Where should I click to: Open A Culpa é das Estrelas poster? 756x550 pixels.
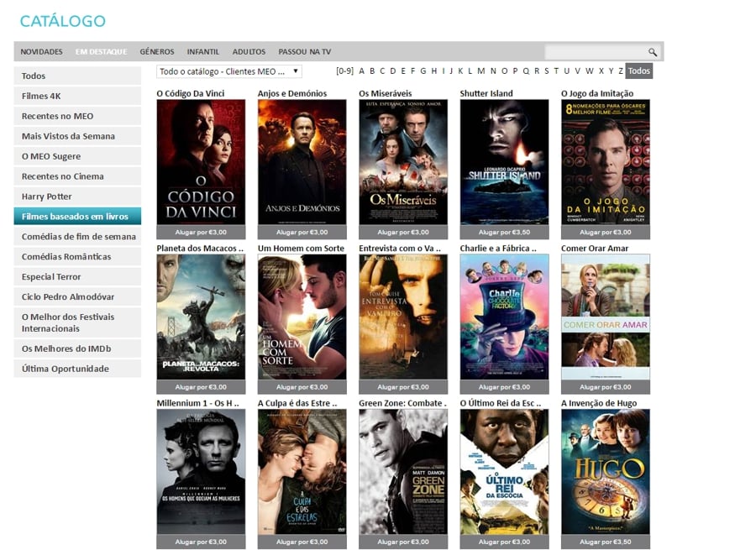click(302, 471)
